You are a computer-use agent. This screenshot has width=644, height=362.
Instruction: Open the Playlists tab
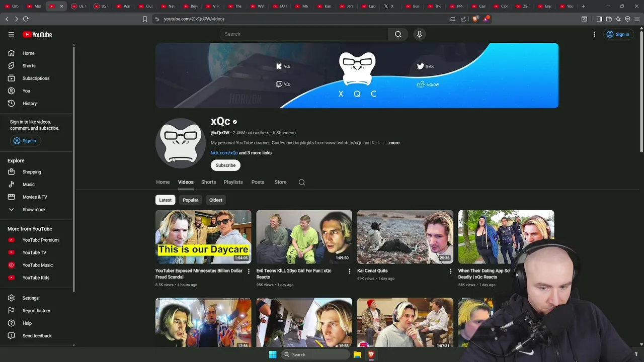coord(233,182)
